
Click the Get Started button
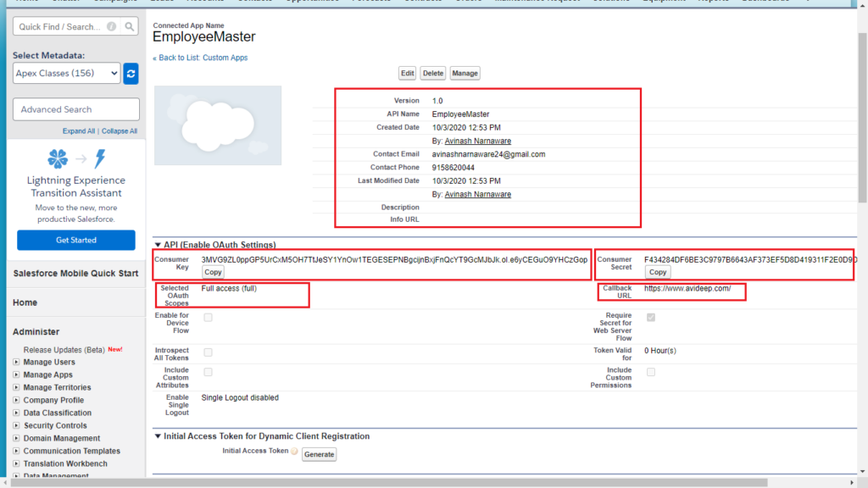(76, 240)
